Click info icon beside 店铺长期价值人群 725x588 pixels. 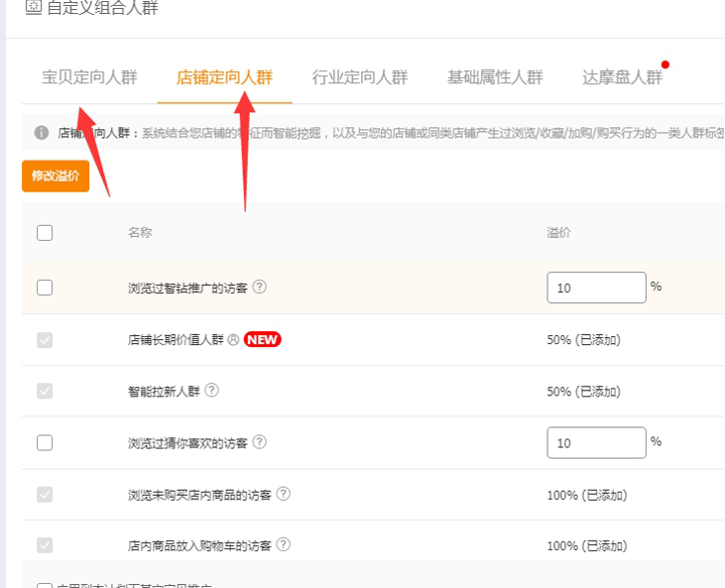pos(234,339)
